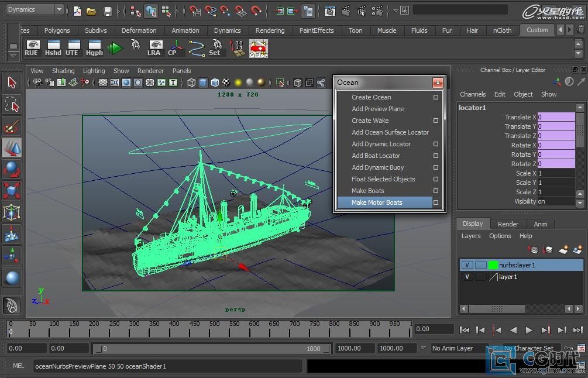Go to the start of playback range
This screenshot has height=378, width=588.
pyautogui.click(x=464, y=330)
